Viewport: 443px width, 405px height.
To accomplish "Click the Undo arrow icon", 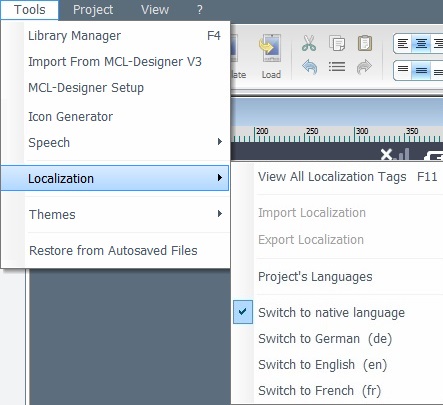I will [x=309, y=67].
